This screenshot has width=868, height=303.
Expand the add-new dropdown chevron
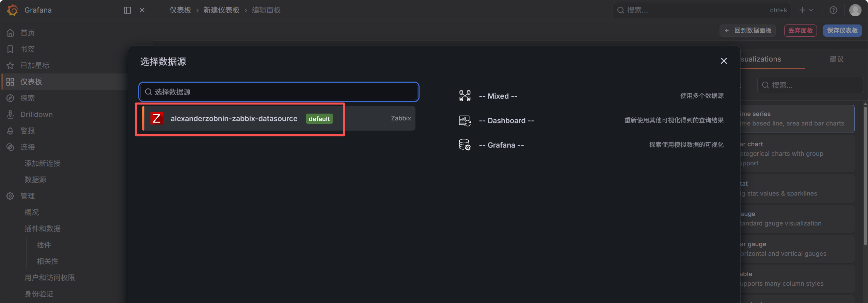(811, 10)
